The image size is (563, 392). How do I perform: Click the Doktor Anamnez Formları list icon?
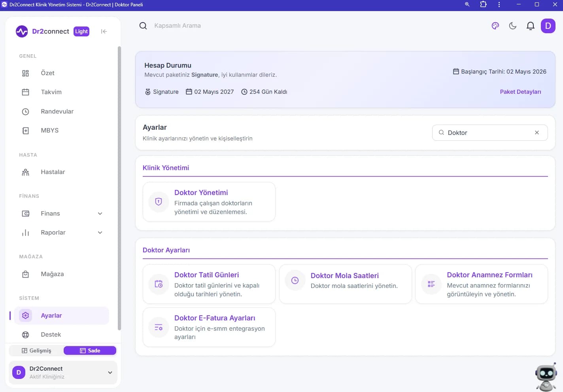[431, 284]
